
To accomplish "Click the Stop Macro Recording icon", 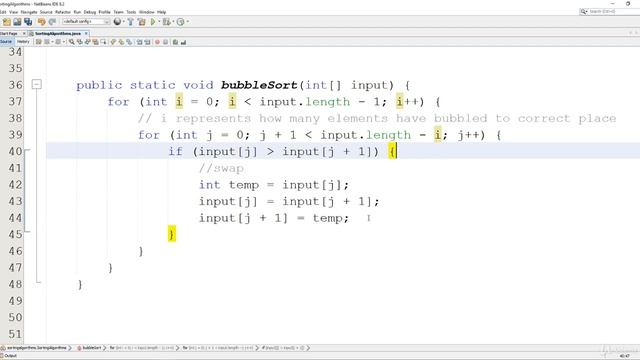I will pos(165,42).
